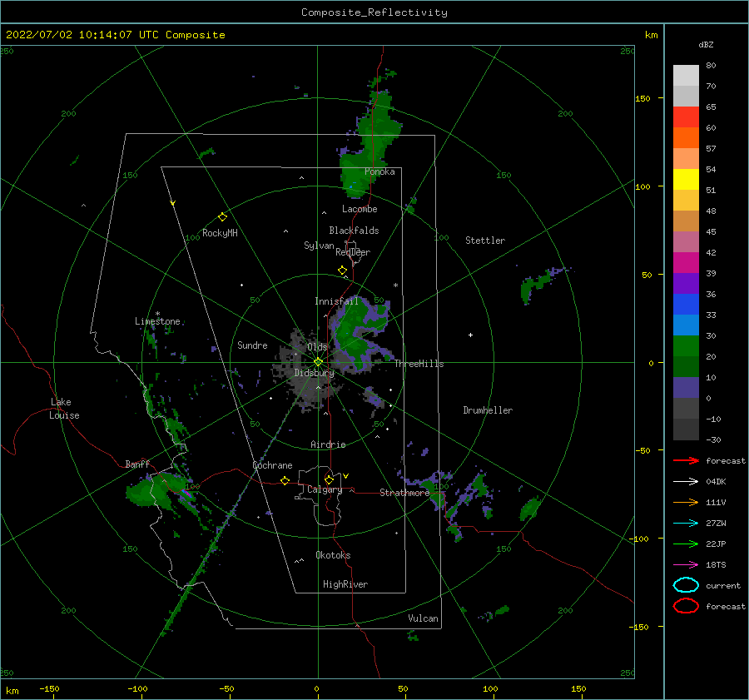Screen dimensions: 749x700
Task: Click the cyan 27ZW arrow icon
Action: click(686, 524)
